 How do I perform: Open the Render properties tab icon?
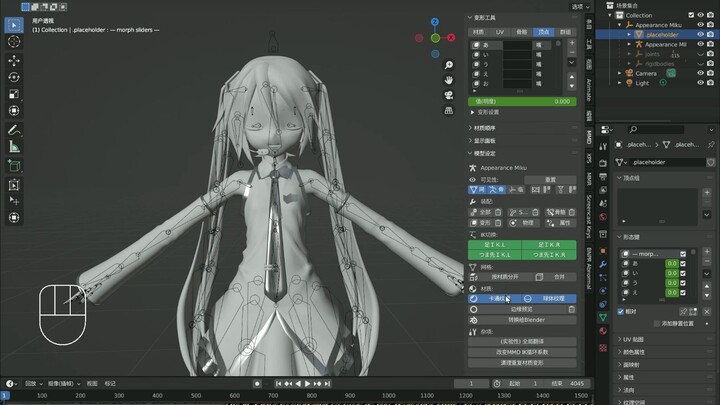click(603, 163)
